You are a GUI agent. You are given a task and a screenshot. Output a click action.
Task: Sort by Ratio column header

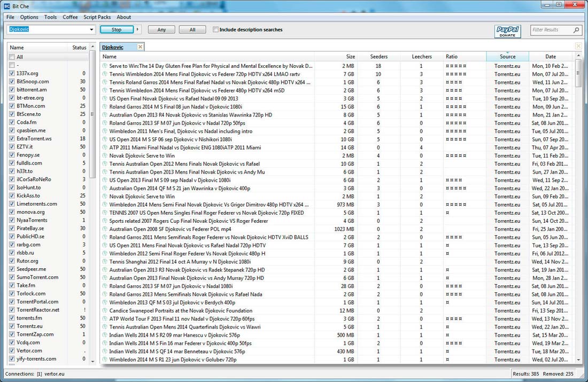point(464,57)
